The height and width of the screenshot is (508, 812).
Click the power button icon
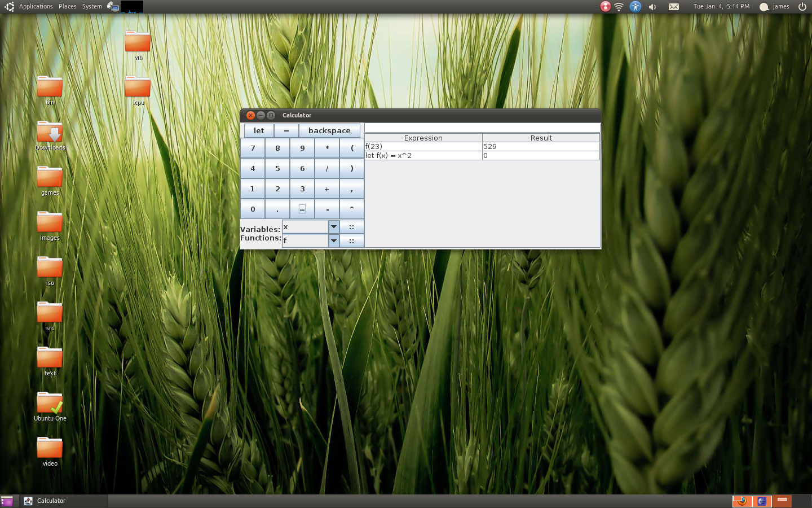tap(802, 7)
